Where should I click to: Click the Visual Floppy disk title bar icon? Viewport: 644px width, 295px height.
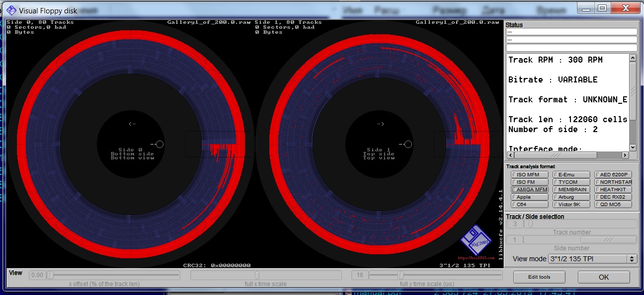click(x=11, y=10)
